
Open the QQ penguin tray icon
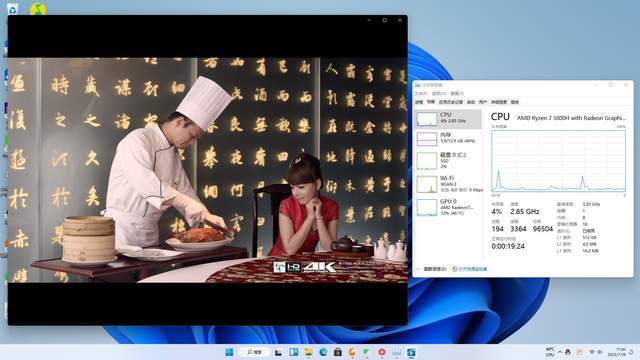pyautogui.click(x=568, y=352)
